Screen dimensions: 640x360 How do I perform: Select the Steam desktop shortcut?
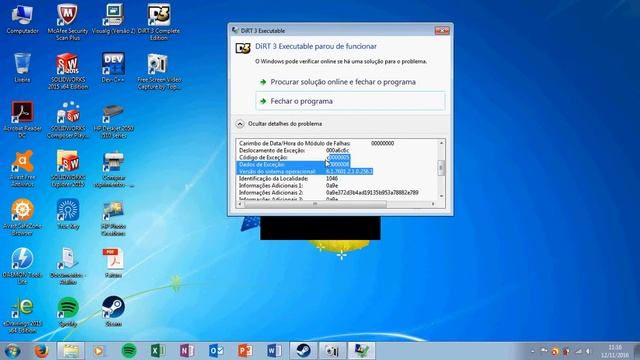[113, 312]
